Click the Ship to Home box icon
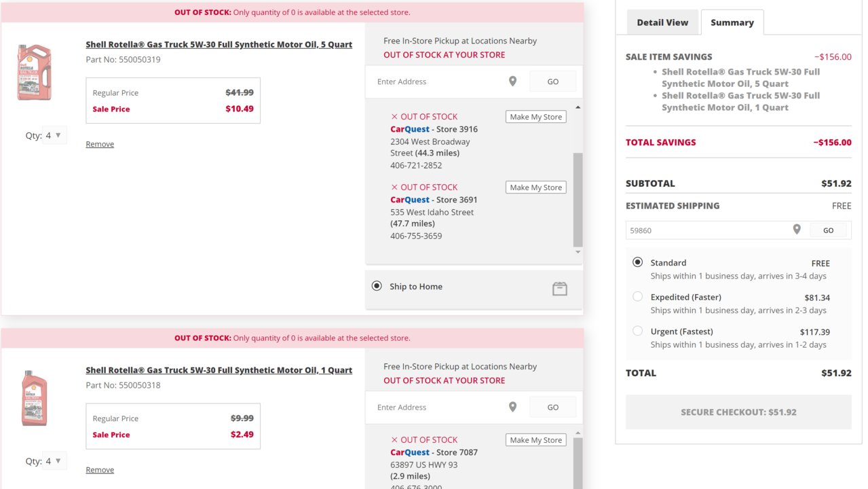Viewport: 868px width, 489px height. (560, 289)
